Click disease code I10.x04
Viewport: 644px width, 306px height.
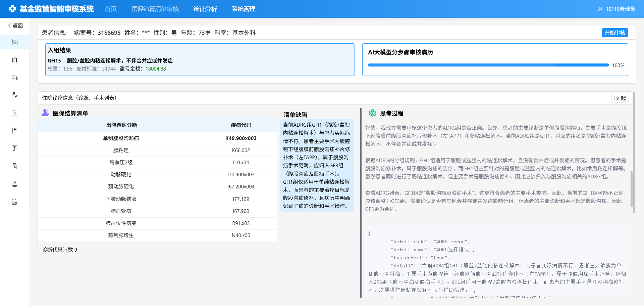[241, 163]
